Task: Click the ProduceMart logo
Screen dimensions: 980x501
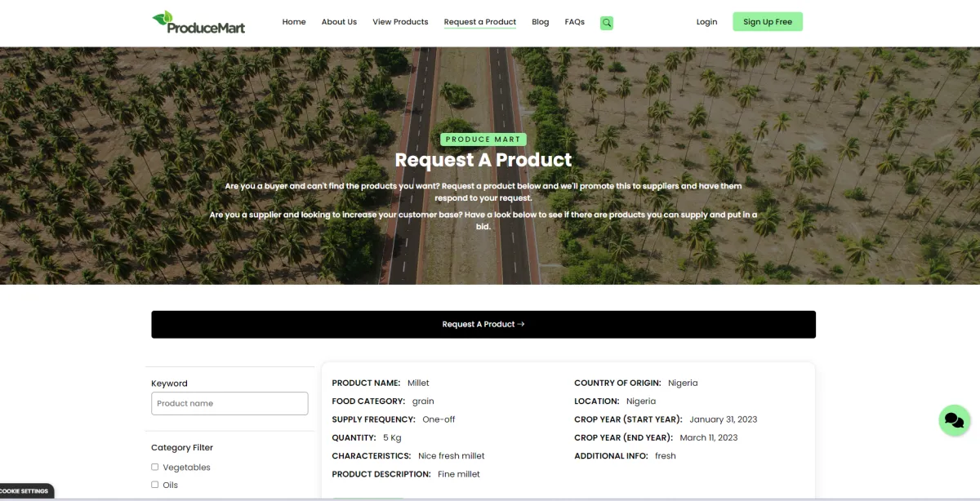Action: 198,22
